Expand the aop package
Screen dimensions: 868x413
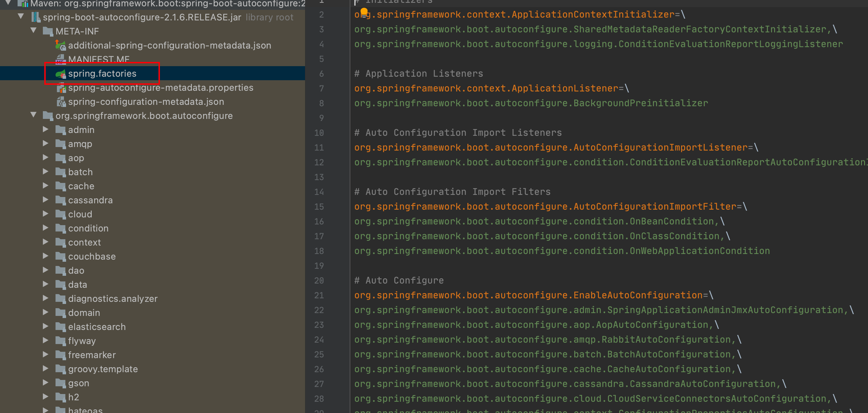45,157
